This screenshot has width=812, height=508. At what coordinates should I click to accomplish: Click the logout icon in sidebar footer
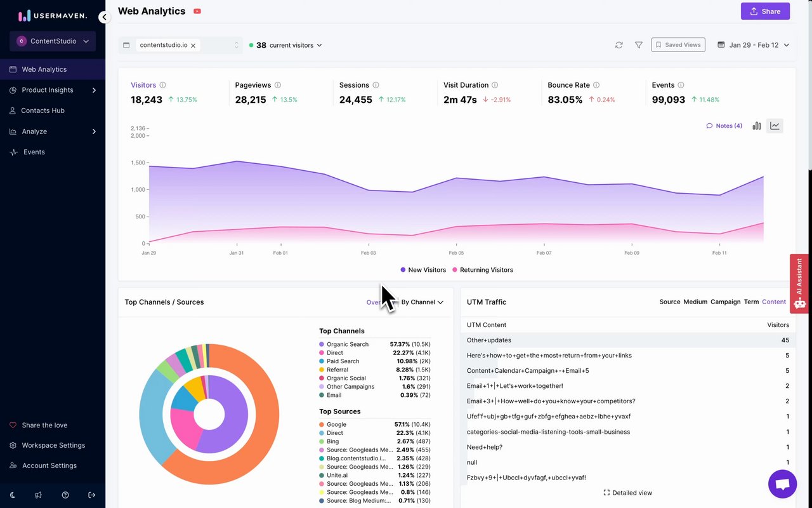[x=92, y=495]
